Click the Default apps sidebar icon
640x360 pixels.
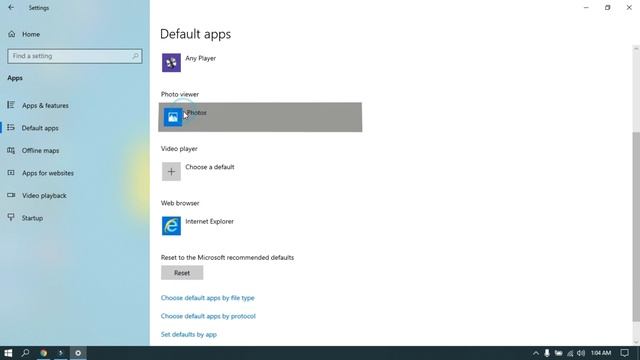click(11, 128)
